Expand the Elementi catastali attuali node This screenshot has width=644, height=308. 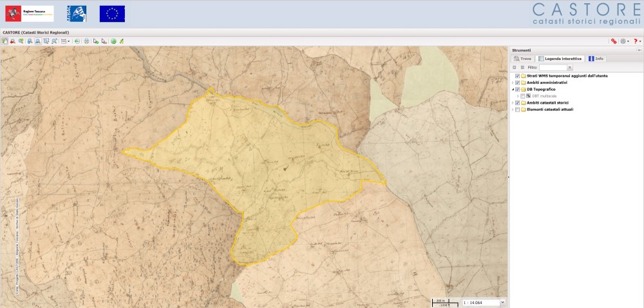click(513, 110)
